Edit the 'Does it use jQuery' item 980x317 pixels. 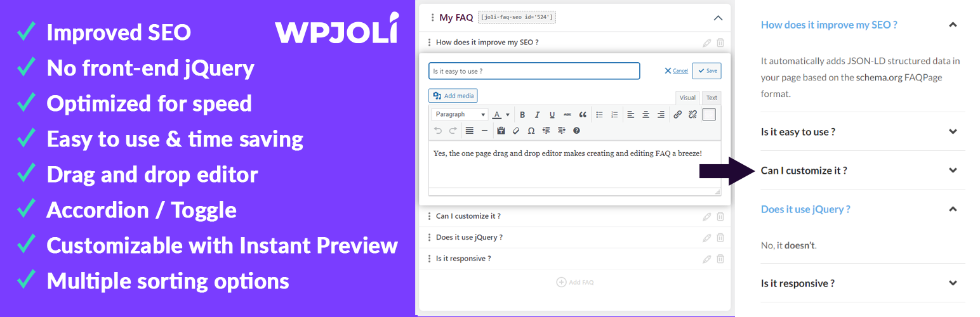(x=707, y=238)
